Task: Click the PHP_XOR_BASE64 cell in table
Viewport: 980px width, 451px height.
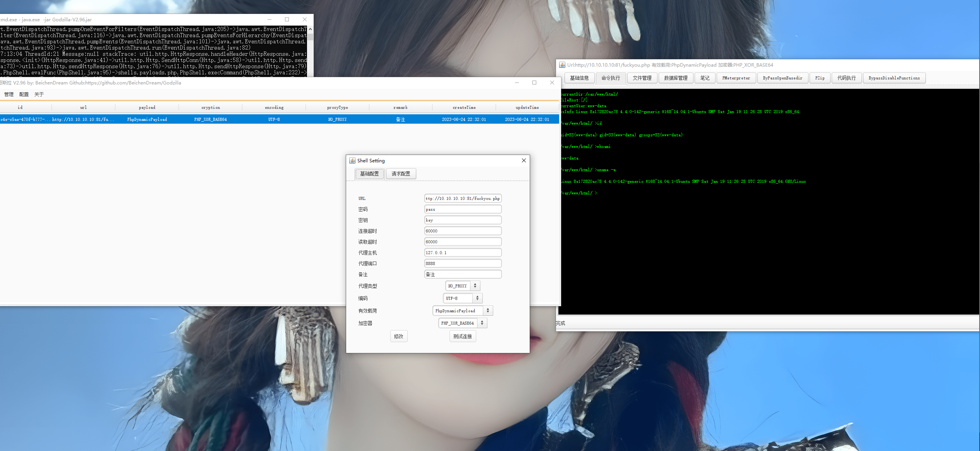Action: tap(211, 119)
